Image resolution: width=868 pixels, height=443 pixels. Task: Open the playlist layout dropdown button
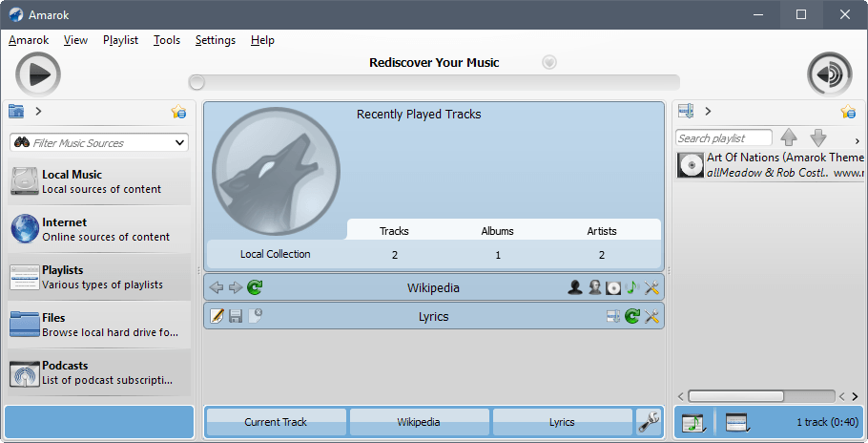point(736,423)
